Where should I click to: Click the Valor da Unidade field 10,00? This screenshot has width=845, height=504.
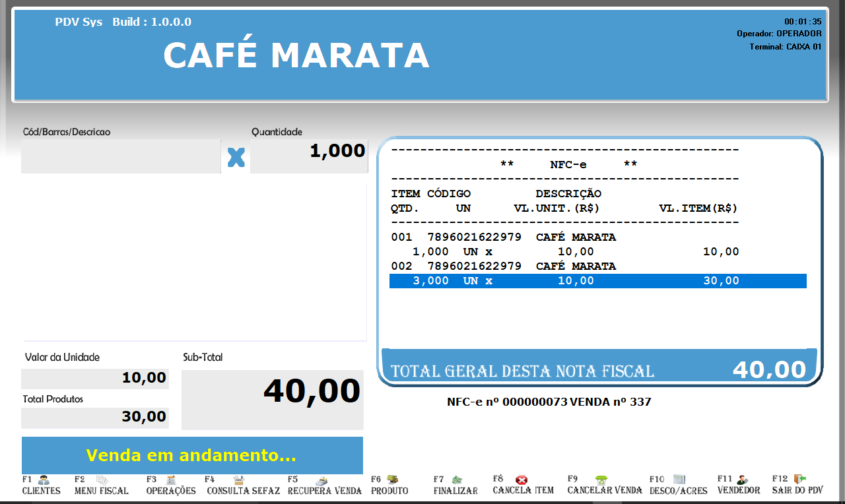(x=95, y=379)
